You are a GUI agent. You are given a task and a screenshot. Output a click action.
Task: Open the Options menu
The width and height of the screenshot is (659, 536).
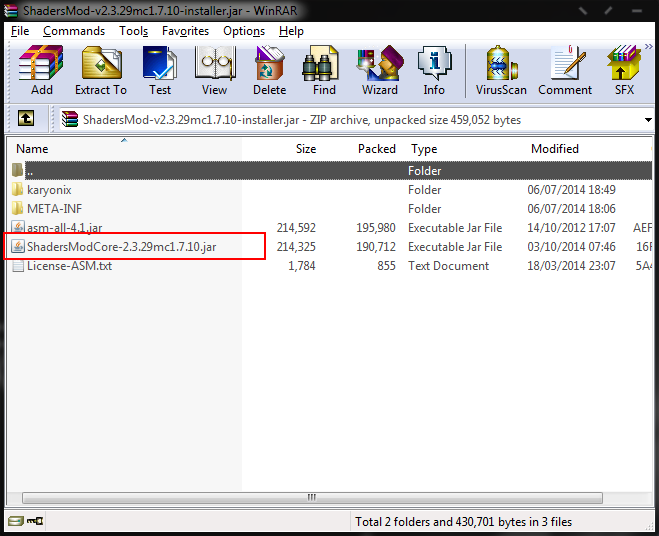point(244,31)
